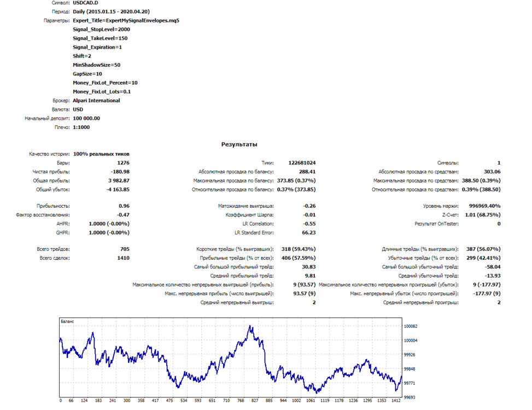Click gross profit value 3 982.87
This screenshot has width=532, height=410.
click(x=119, y=180)
